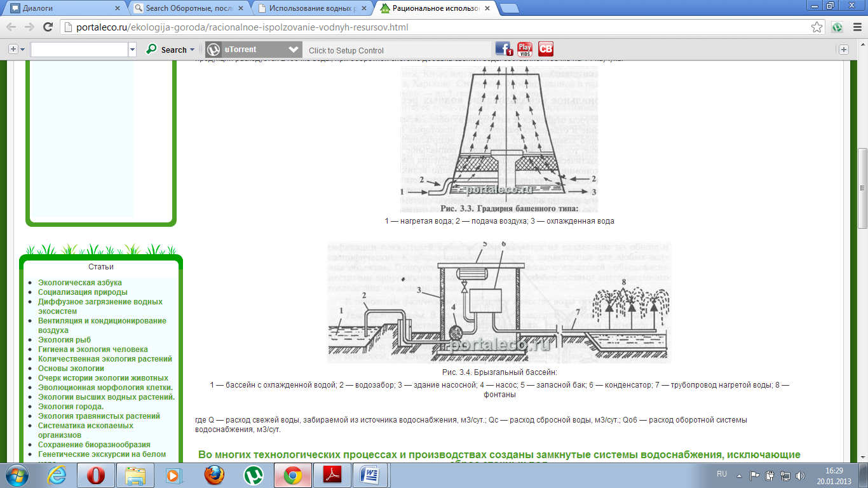Go back with the browser back arrow

[x=11, y=27]
